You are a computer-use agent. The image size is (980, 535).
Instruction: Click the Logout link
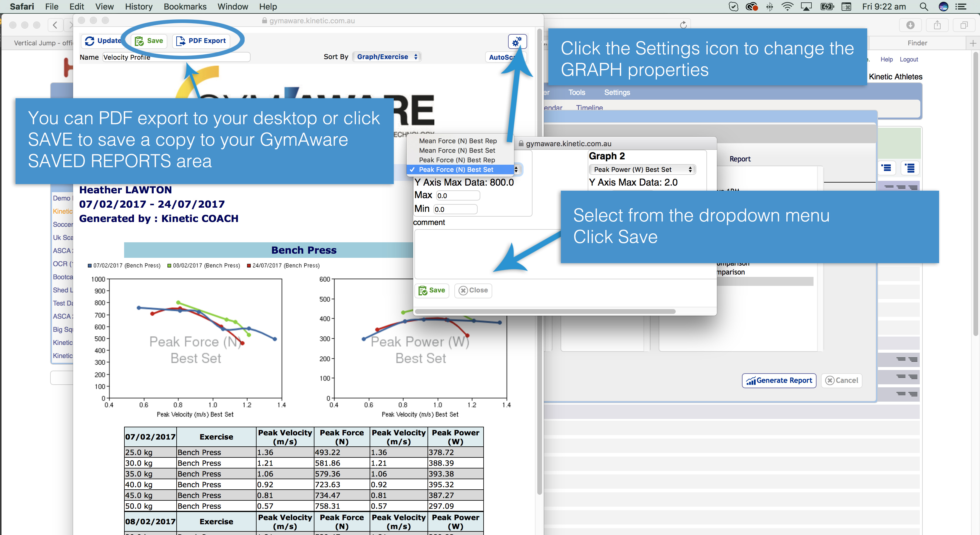pos(909,59)
